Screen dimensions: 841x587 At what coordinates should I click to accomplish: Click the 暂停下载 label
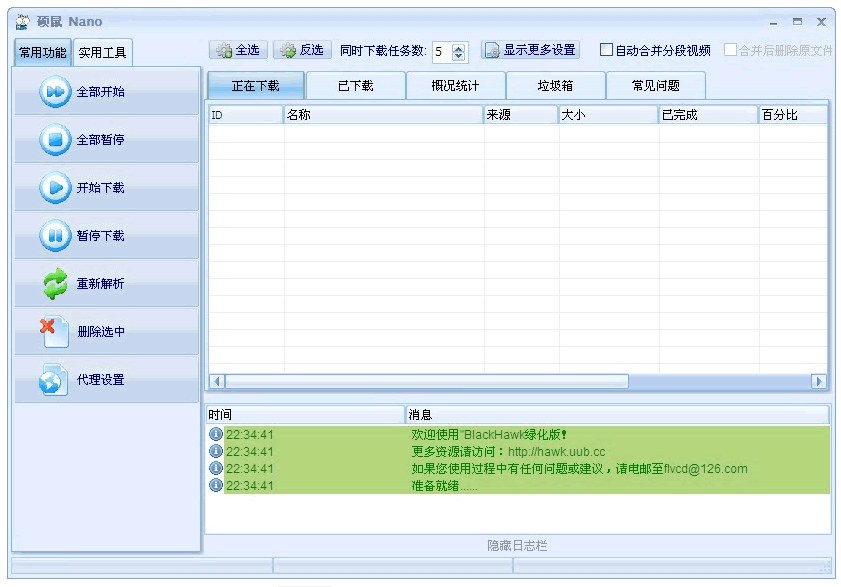[100, 236]
